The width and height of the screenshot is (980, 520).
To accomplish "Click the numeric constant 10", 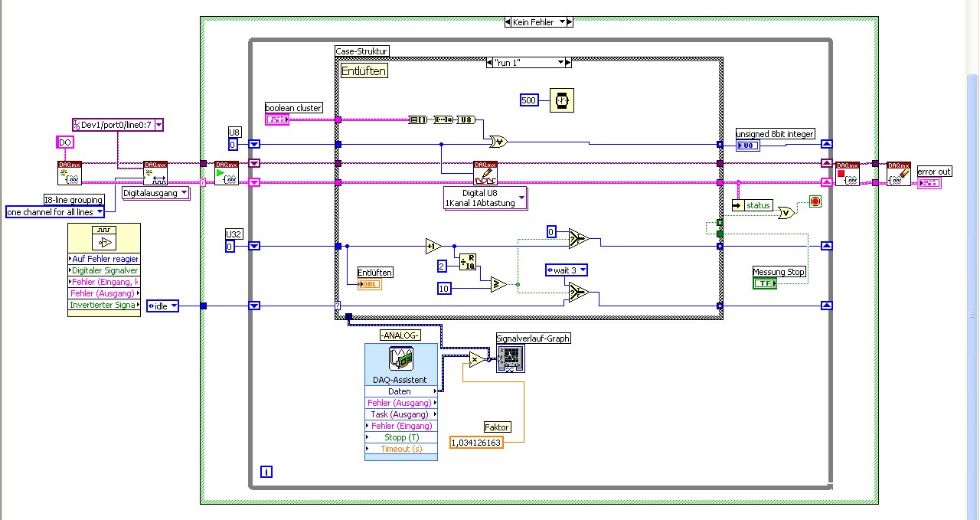I will coord(445,289).
